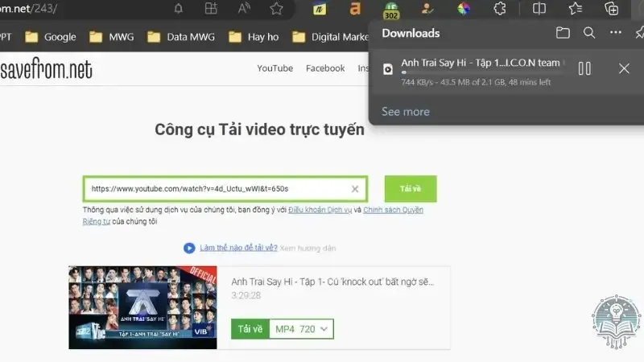Screen dimensions: 644x362
Task: Open the Extensions puzzle piece icon
Action: pos(499,9)
